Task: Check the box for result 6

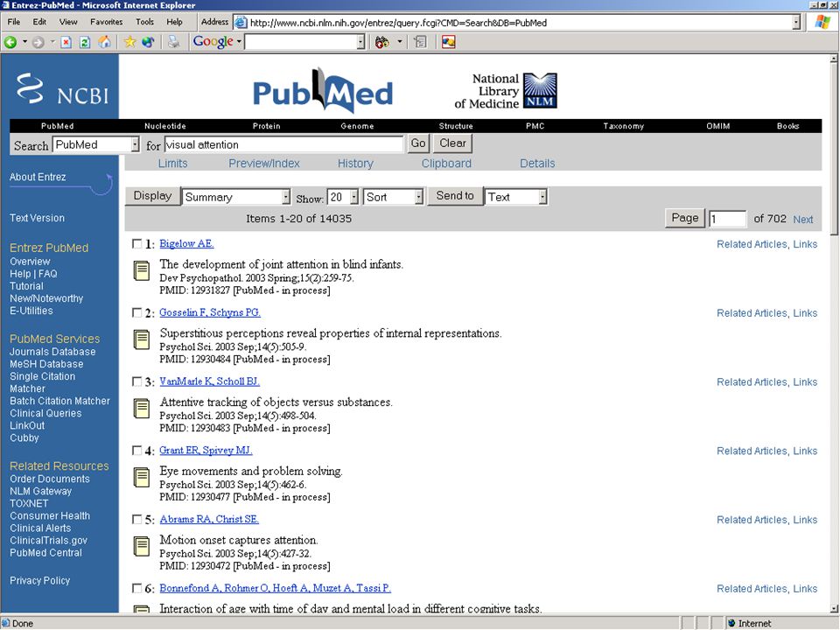Action: 137,588
